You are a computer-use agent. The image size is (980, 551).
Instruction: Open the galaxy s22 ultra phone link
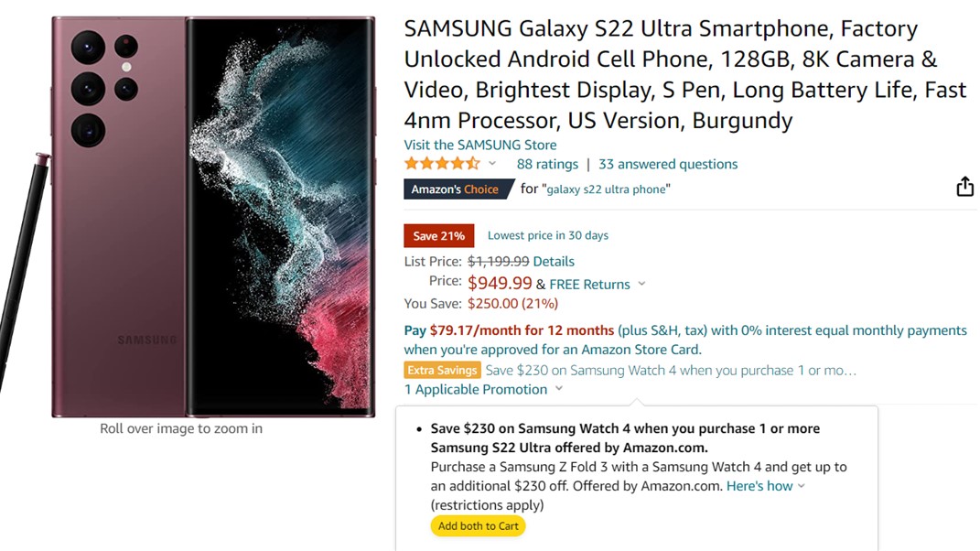[x=607, y=189]
